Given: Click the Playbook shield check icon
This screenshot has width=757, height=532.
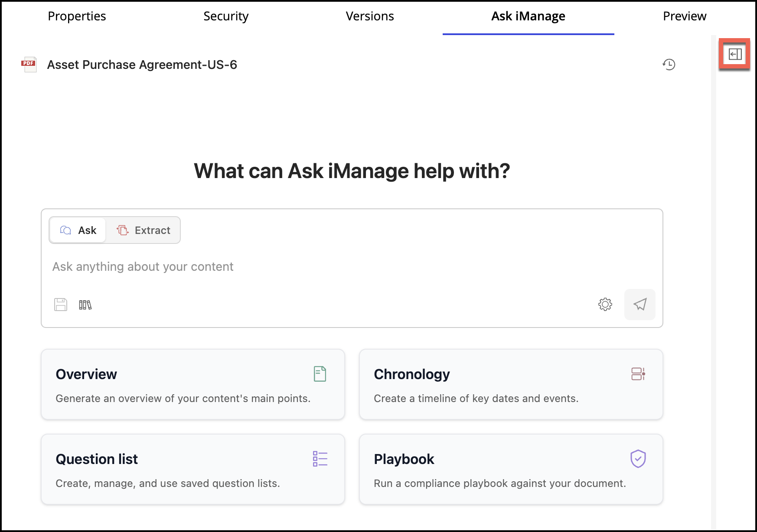Looking at the screenshot, I should pyautogui.click(x=638, y=459).
